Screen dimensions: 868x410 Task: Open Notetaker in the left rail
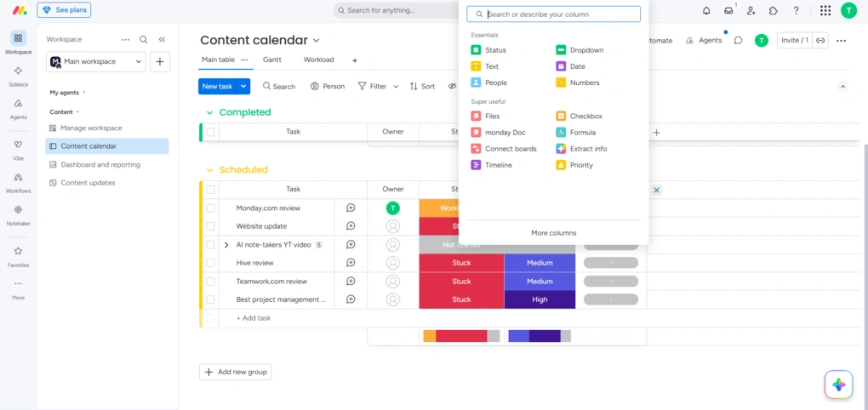(18, 214)
